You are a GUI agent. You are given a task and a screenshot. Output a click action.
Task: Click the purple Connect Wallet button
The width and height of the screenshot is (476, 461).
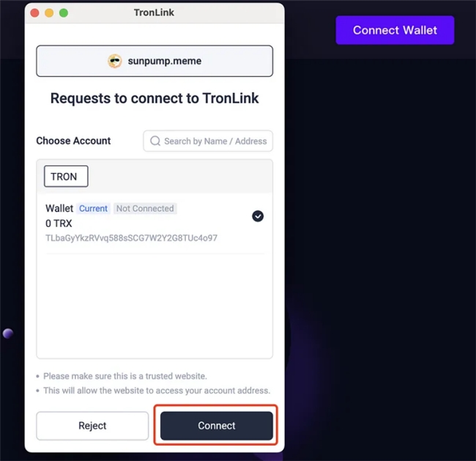[x=395, y=30]
